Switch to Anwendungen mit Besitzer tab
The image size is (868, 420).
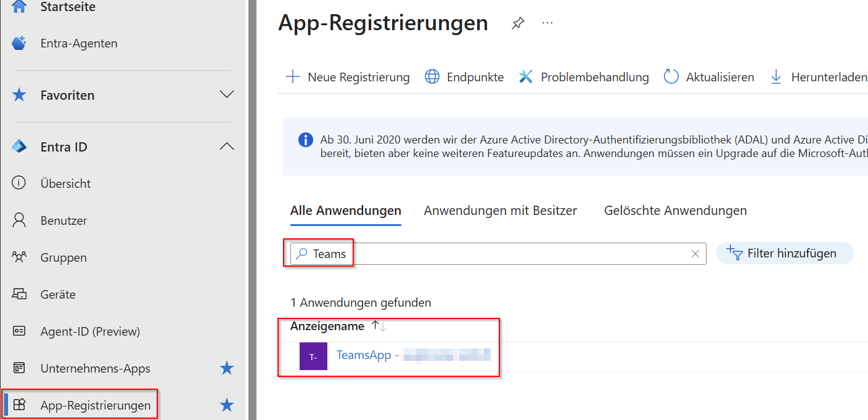tap(501, 211)
